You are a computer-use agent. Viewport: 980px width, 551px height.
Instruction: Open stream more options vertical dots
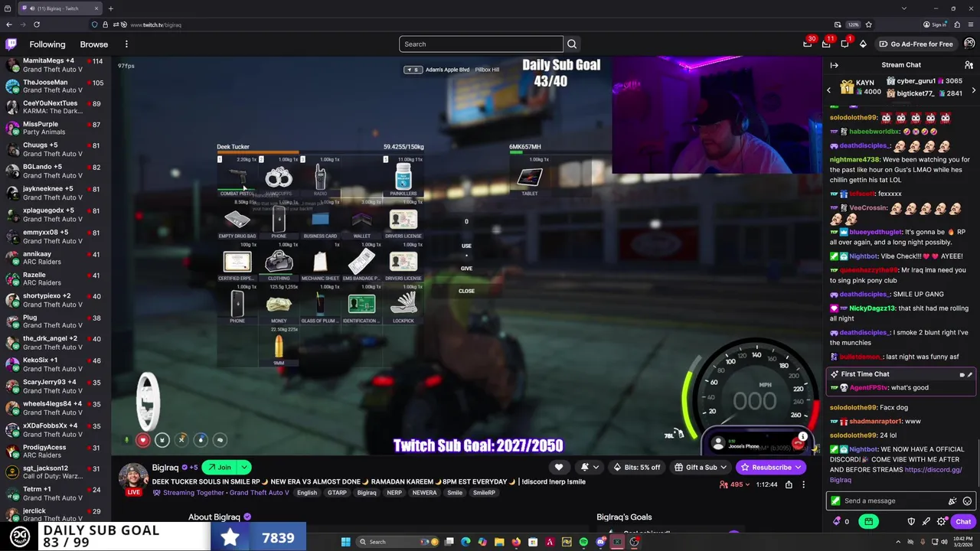click(803, 484)
